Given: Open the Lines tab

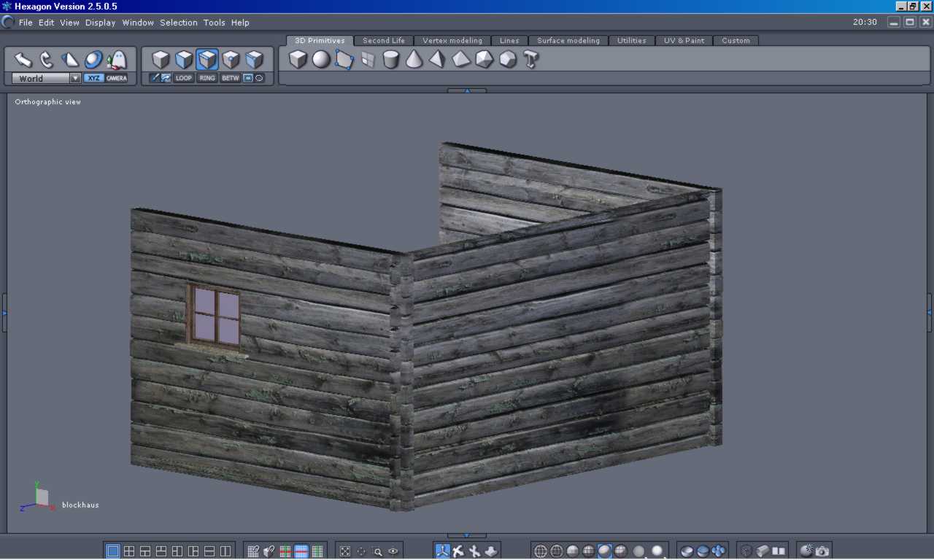Looking at the screenshot, I should click(x=509, y=41).
